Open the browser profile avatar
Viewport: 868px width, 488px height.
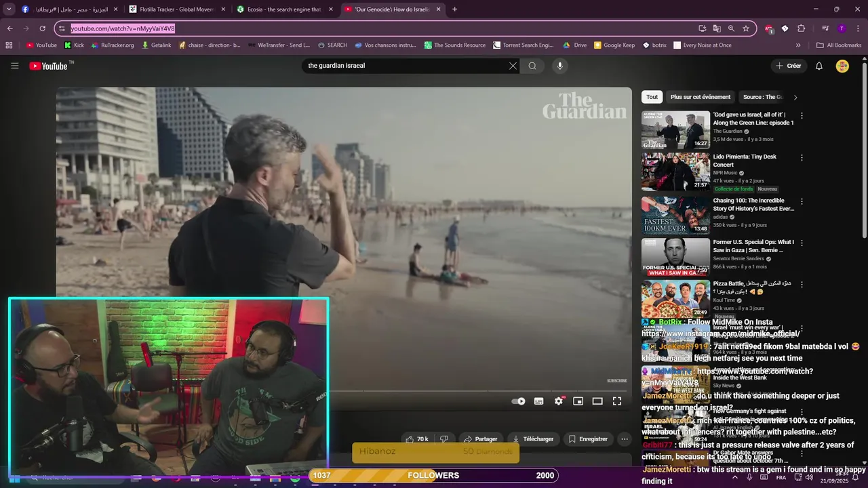coord(842,28)
